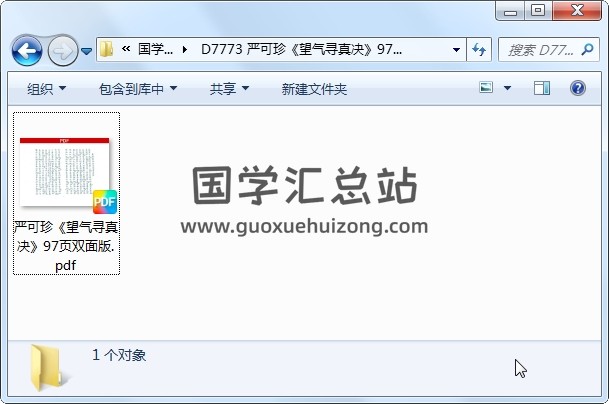Toggle the preview pane
This screenshot has height=404, width=609.
point(542,88)
